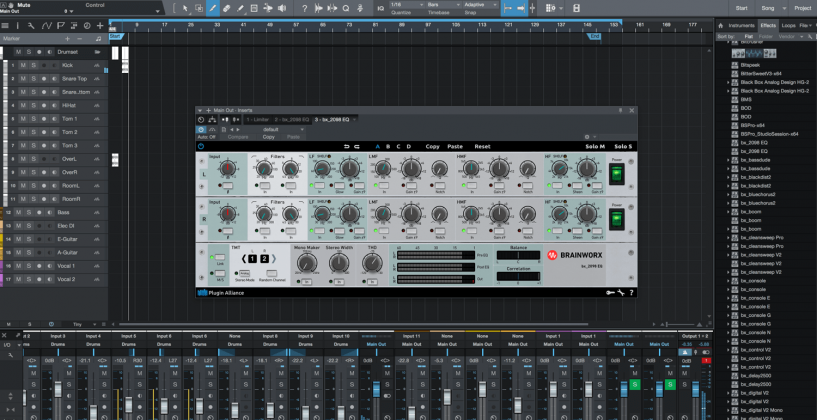This screenshot has width=817, height=420.
Task: Click Solo S in plugin header
Action: (623, 146)
